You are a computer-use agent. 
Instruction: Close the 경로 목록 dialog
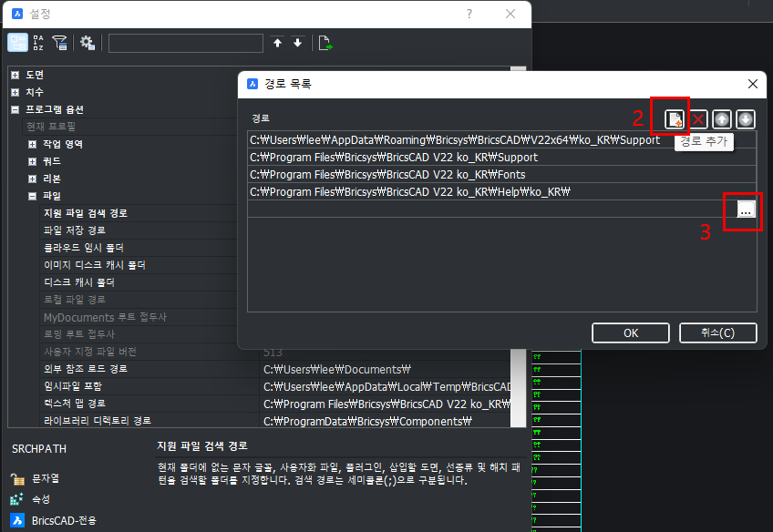tap(752, 84)
